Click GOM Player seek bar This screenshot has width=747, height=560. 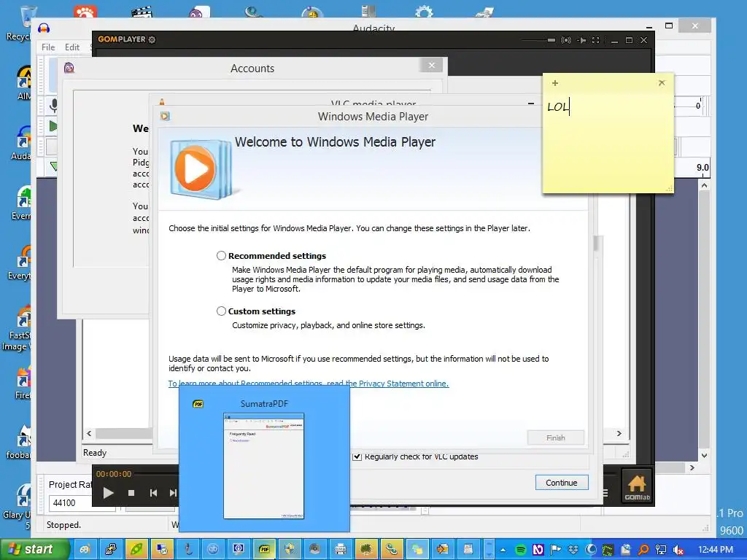pyautogui.click(x=156, y=474)
